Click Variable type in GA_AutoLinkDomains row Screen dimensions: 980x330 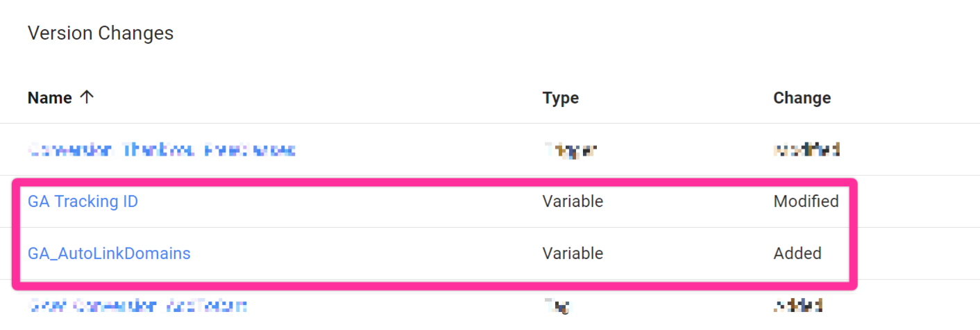(x=573, y=254)
